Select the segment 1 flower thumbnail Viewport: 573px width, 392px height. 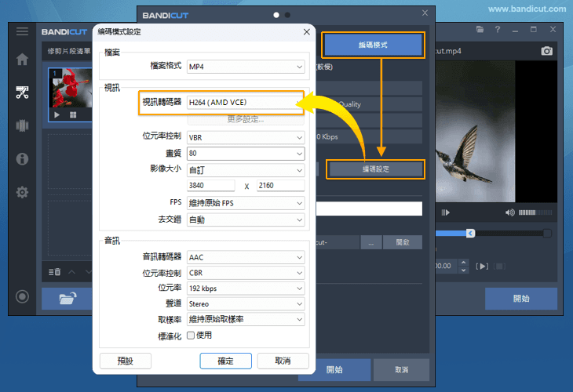coord(70,88)
